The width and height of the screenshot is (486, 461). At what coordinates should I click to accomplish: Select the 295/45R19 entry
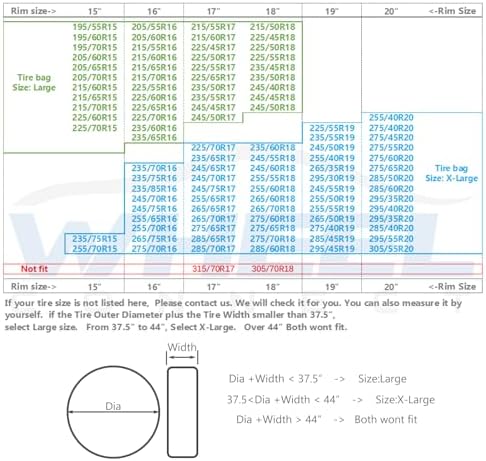point(332,249)
